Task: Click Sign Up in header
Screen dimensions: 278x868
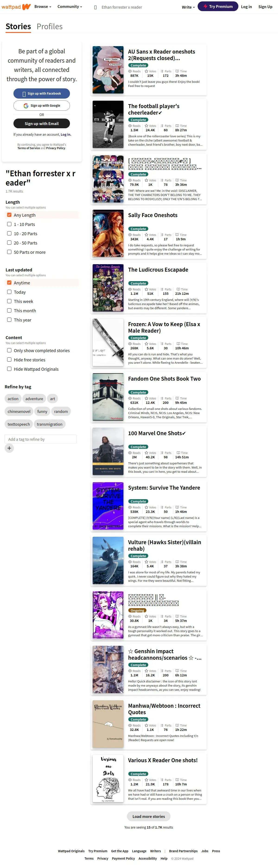Action: (x=265, y=7)
